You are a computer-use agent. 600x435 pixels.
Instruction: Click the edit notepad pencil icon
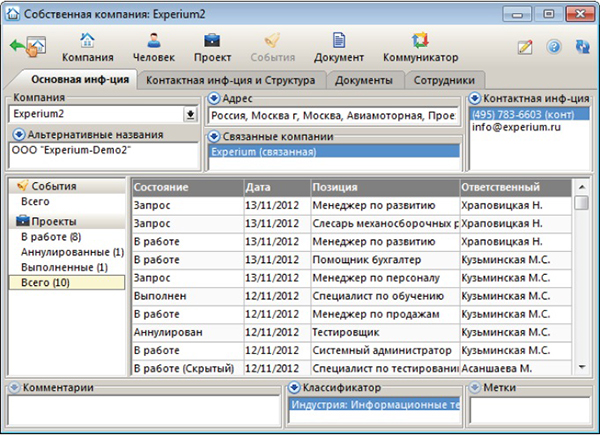525,47
